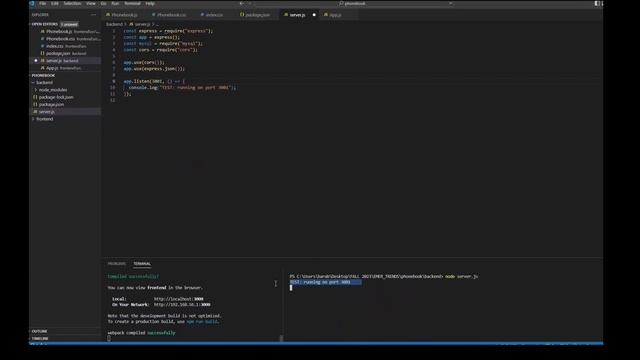
Task: Collapse the backend folder
Action: point(44,82)
